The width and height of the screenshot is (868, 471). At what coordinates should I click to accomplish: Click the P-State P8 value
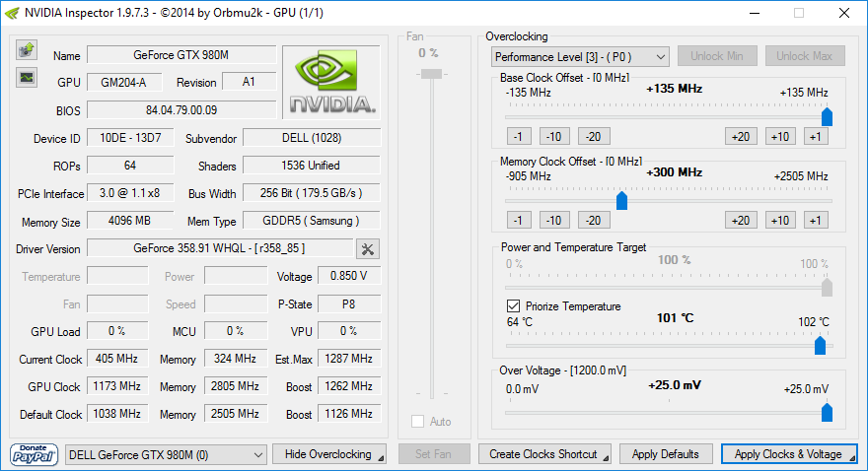tap(349, 303)
